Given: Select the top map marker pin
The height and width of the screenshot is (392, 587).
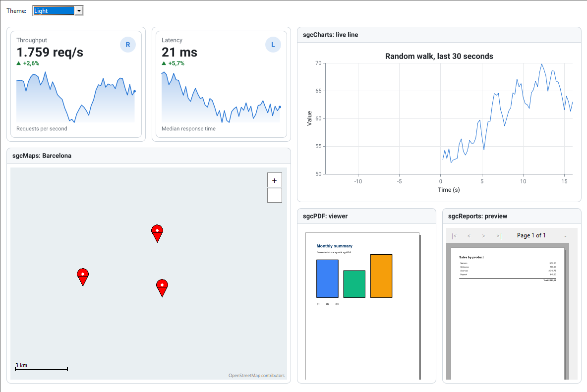Looking at the screenshot, I should pos(157,233).
